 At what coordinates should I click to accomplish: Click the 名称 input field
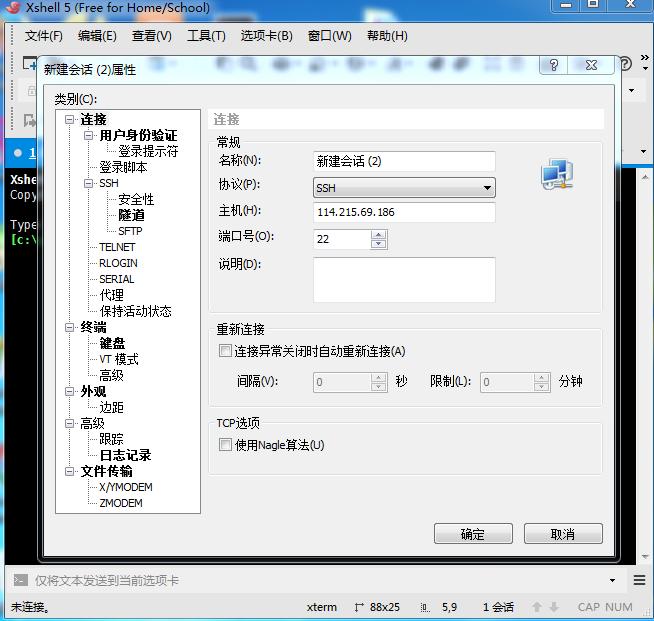click(x=404, y=161)
